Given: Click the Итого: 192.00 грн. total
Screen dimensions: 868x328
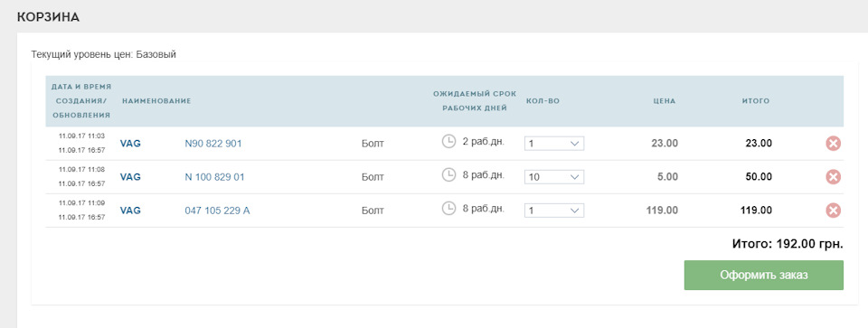Looking at the screenshot, I should click(788, 244).
